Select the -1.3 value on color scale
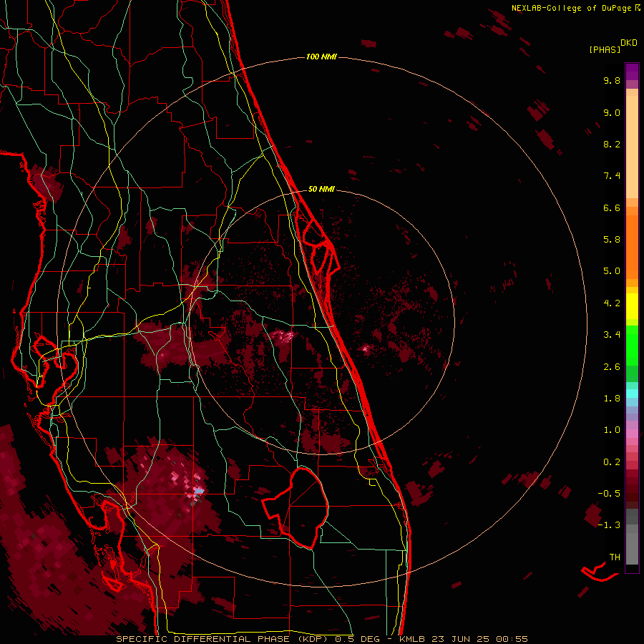Screen dimensions: 644x644 (x=609, y=525)
